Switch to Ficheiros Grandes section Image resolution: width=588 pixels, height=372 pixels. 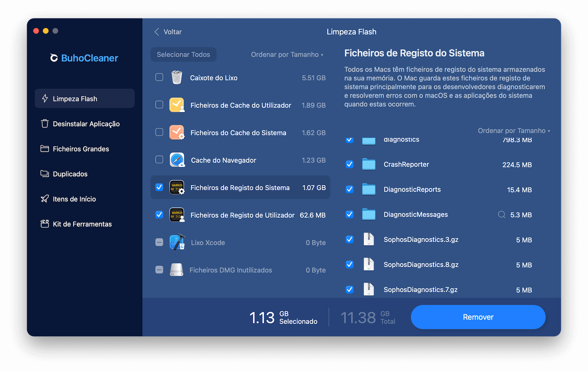coord(85,149)
